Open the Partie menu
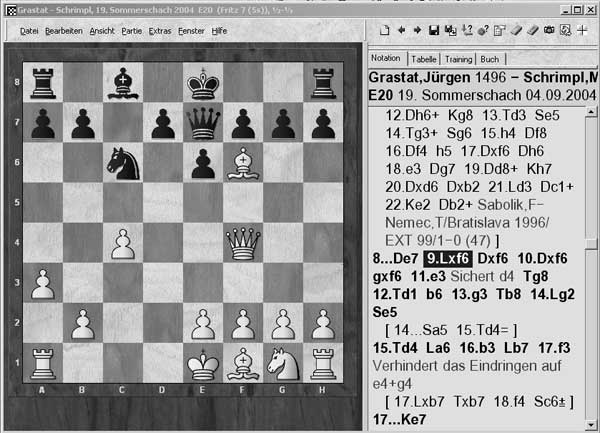The height and width of the screenshot is (433, 600). pyautogui.click(x=131, y=31)
